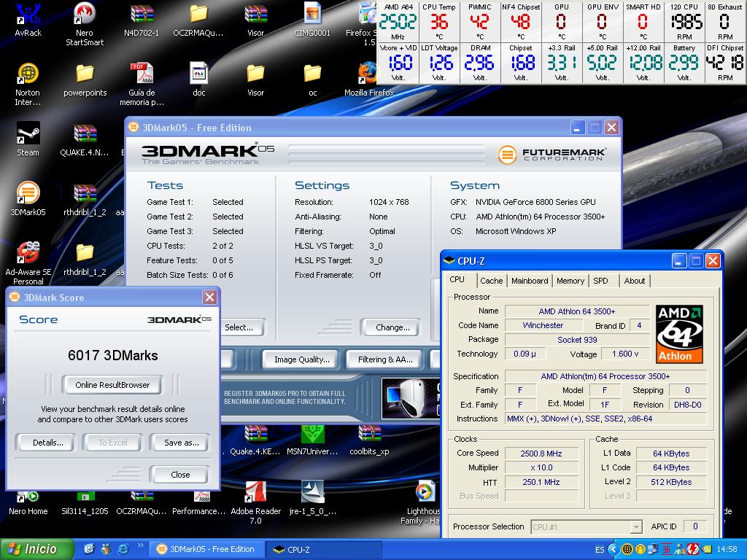Click the 6017 3DMarks score text

[112, 355]
